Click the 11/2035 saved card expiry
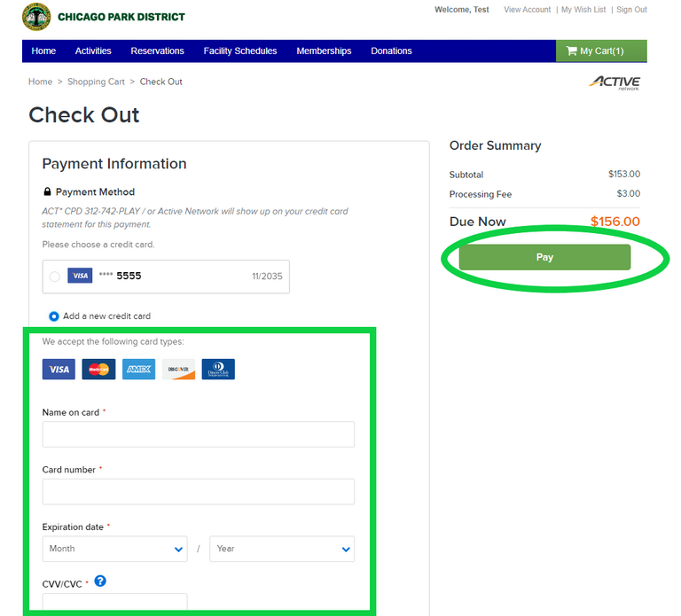 tap(267, 277)
